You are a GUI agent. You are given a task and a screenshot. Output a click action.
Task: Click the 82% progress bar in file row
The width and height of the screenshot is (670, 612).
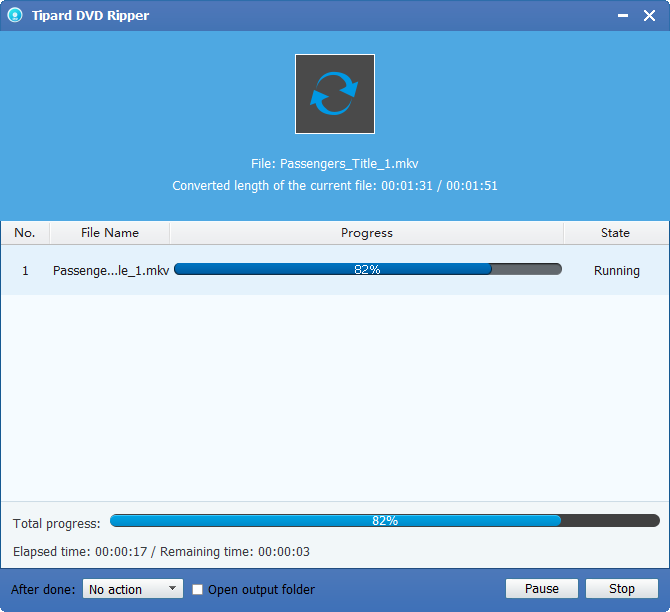(367, 270)
